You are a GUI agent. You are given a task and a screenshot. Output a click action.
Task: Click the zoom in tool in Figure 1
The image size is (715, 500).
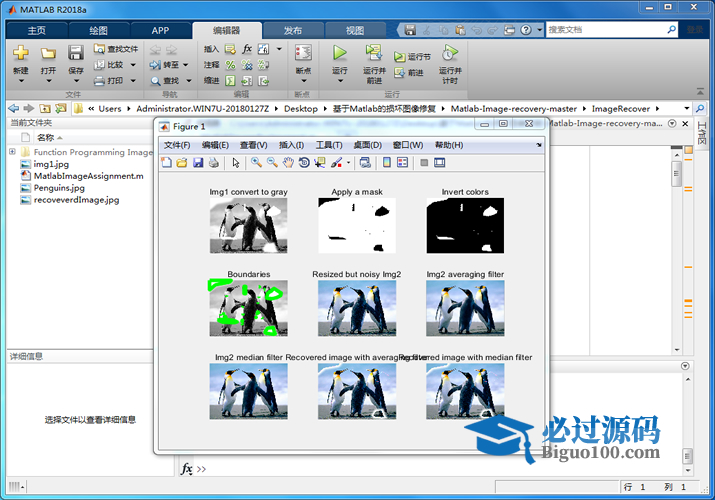[x=257, y=162]
